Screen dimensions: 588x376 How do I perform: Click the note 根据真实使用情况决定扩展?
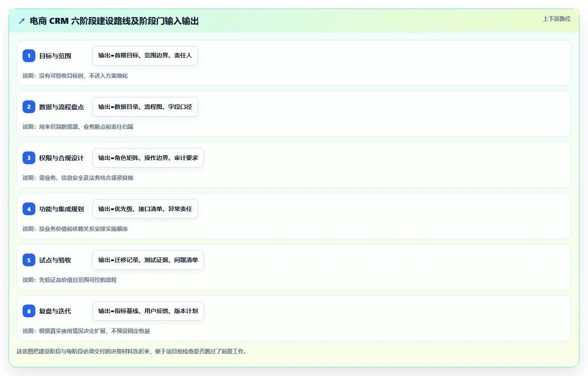[72, 331]
